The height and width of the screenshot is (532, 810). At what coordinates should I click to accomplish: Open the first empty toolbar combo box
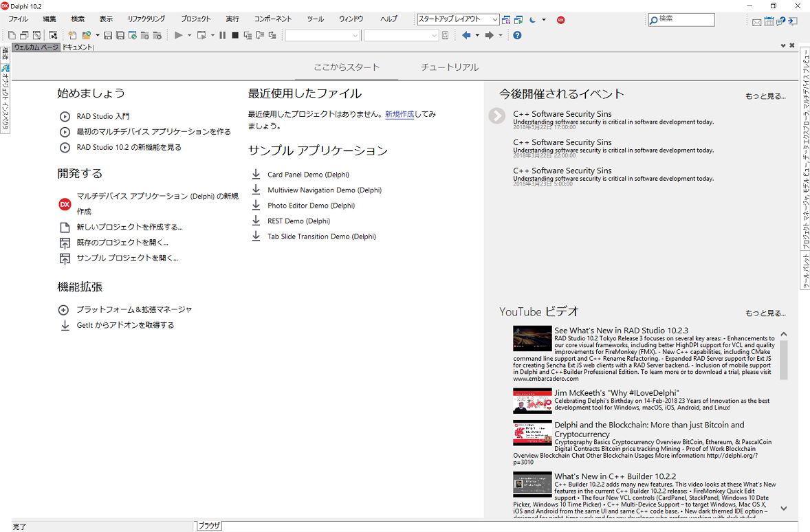(x=323, y=35)
